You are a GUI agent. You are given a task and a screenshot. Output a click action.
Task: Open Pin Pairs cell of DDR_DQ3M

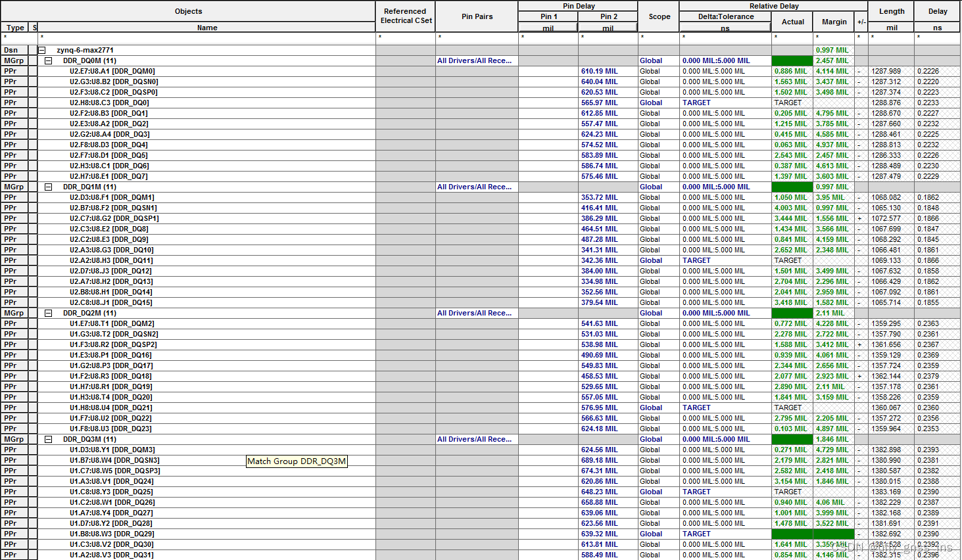click(x=477, y=439)
